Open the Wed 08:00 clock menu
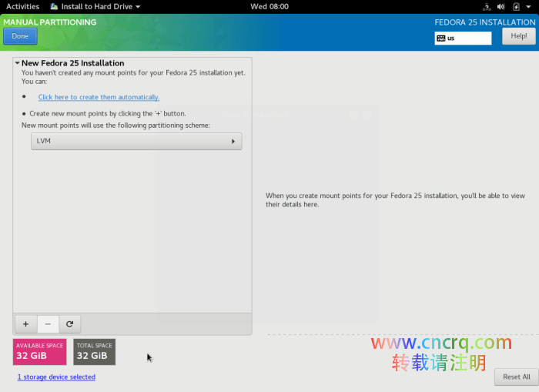The width and height of the screenshot is (539, 392). tap(269, 6)
